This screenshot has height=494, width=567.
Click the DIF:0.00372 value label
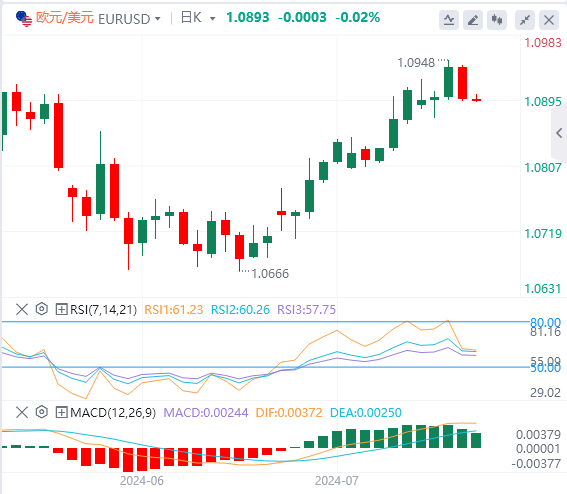(289, 413)
